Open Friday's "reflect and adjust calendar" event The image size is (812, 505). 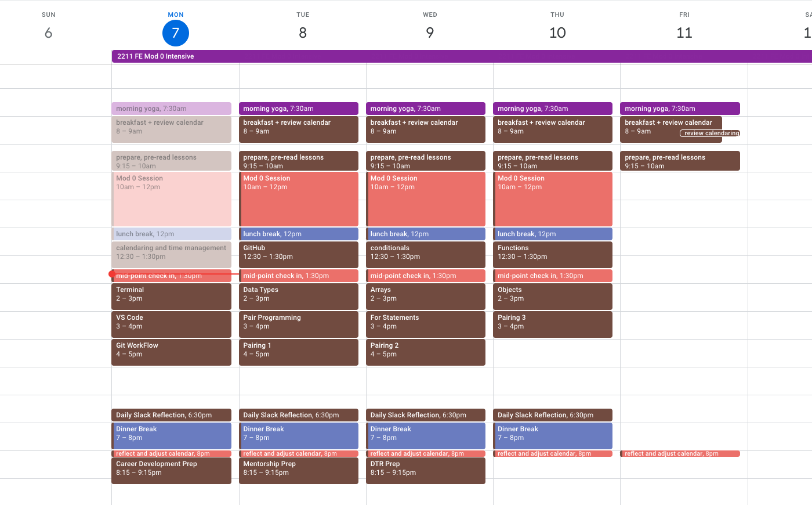pyautogui.click(x=680, y=453)
